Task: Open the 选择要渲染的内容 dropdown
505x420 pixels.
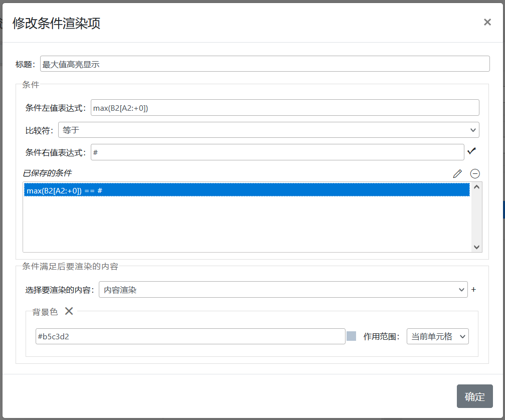Action: pos(283,289)
